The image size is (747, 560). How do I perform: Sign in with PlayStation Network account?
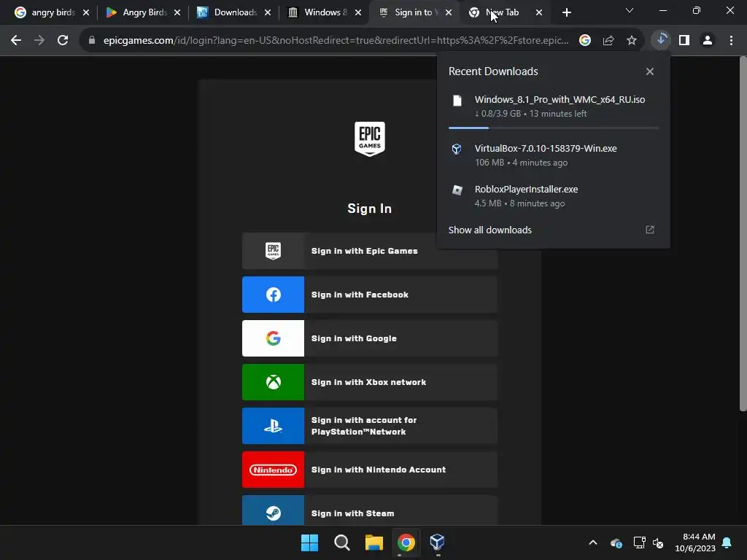[x=370, y=426]
